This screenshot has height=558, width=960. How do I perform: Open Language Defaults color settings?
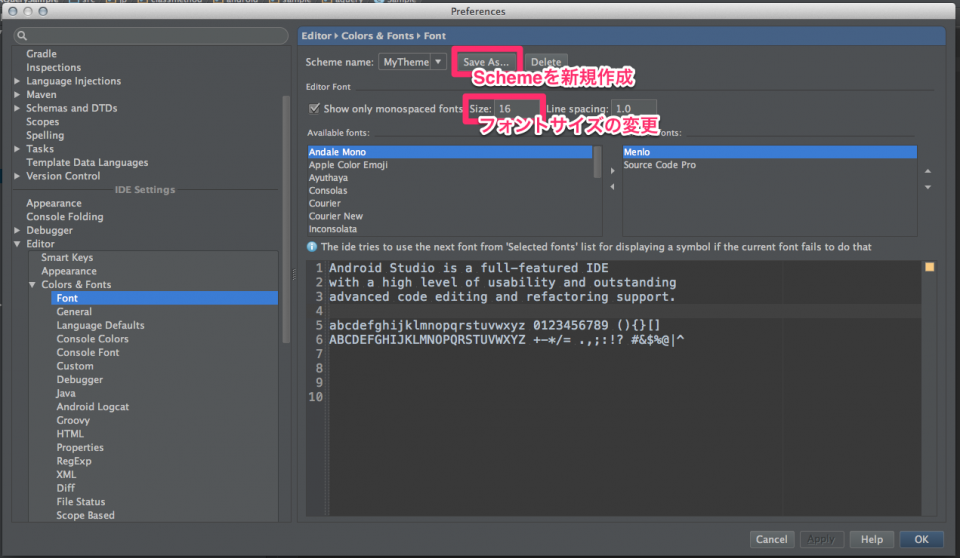100,325
